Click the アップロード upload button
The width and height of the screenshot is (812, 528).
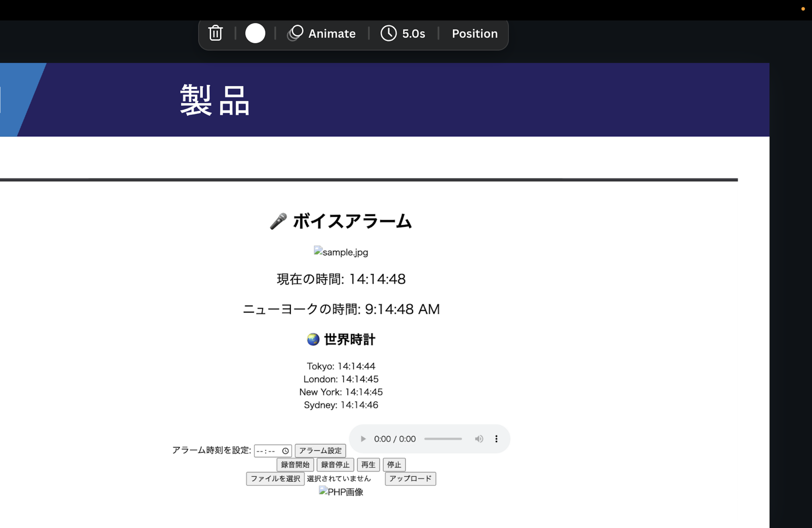tap(410, 479)
